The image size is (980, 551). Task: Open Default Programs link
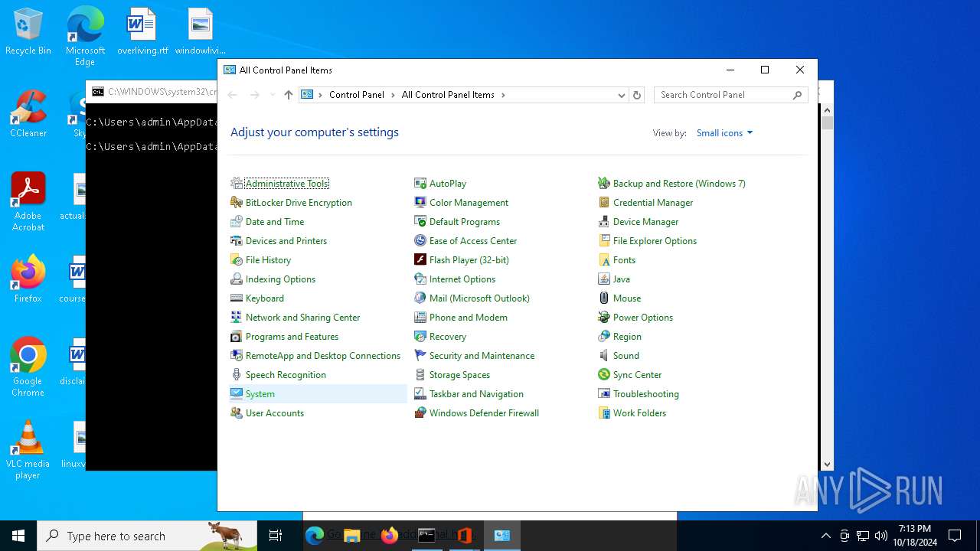tap(465, 222)
